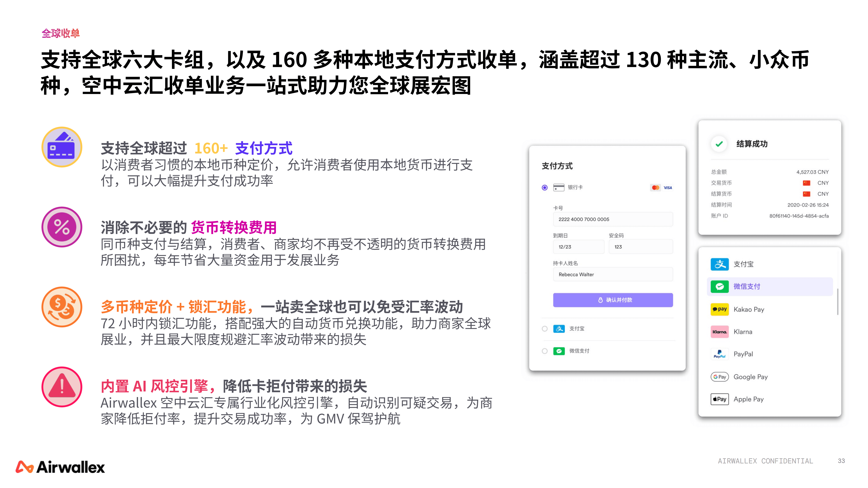This screenshot has width=868, height=488.
Task: Select the 银行卡 radio button
Action: tap(544, 188)
